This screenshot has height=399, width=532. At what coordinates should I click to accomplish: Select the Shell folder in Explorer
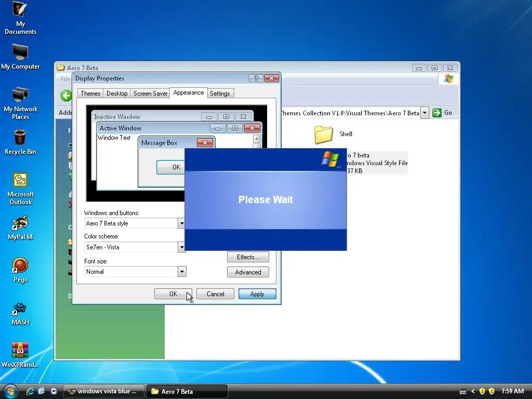(333, 134)
